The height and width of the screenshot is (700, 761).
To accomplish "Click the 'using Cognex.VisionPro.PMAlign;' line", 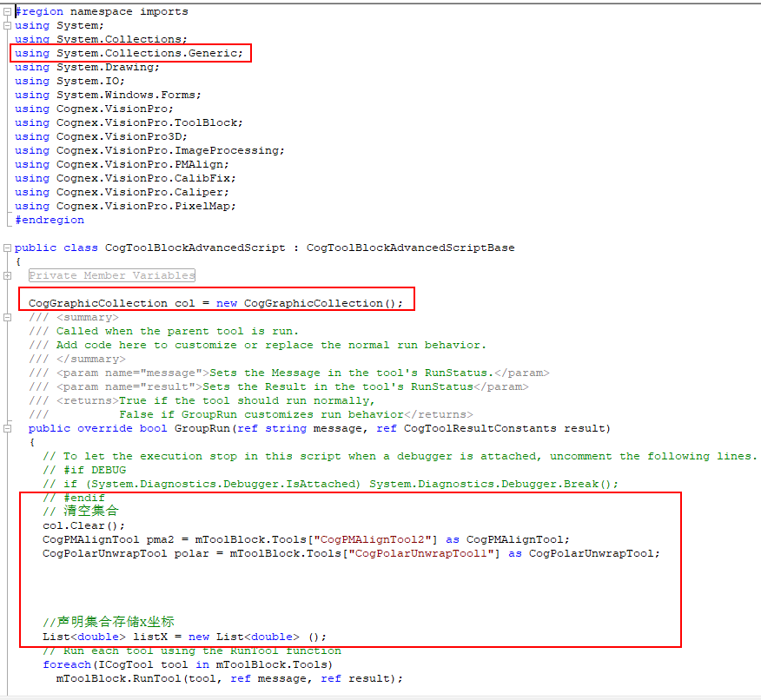I will click(x=122, y=164).
